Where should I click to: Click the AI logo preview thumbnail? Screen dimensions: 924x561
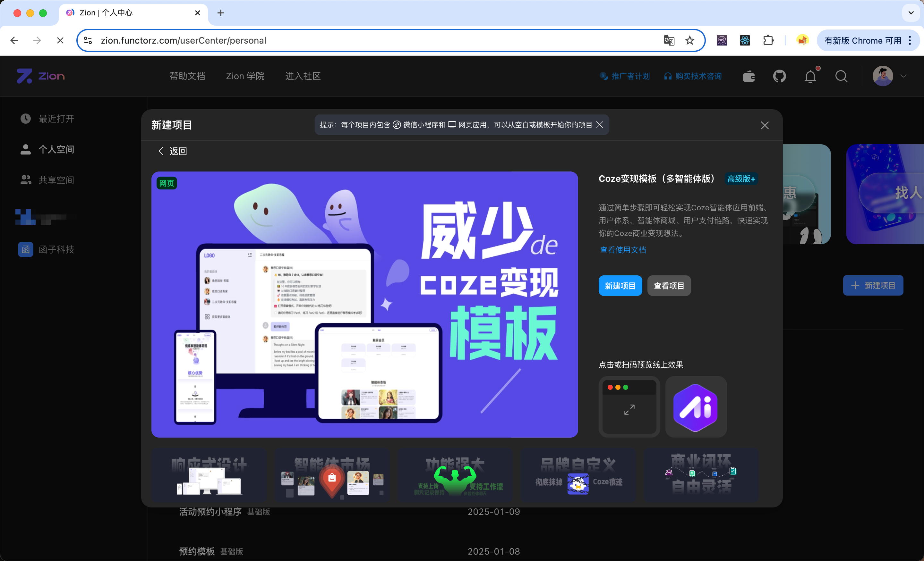[696, 407]
